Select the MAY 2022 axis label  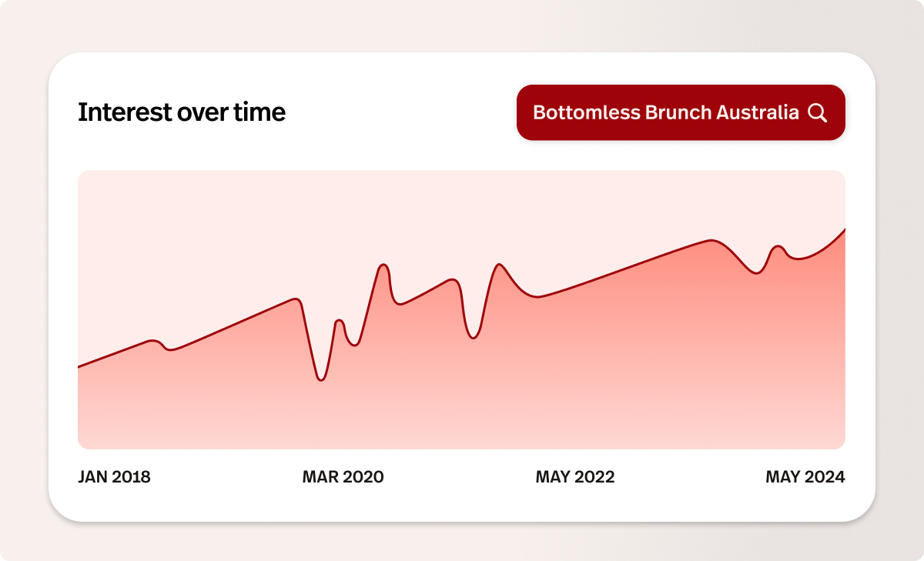coord(575,477)
